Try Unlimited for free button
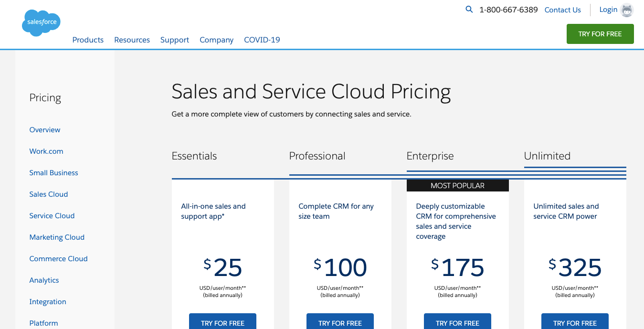644x329 pixels. (x=575, y=321)
